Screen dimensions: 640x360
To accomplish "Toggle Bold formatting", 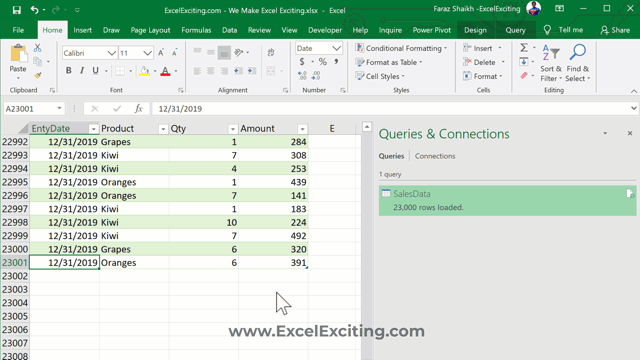I will click(69, 71).
